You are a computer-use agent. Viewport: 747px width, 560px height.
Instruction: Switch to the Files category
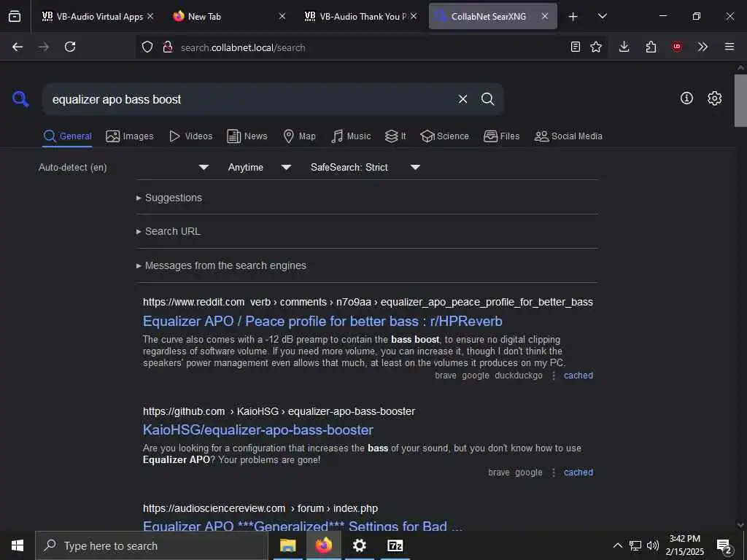(501, 136)
